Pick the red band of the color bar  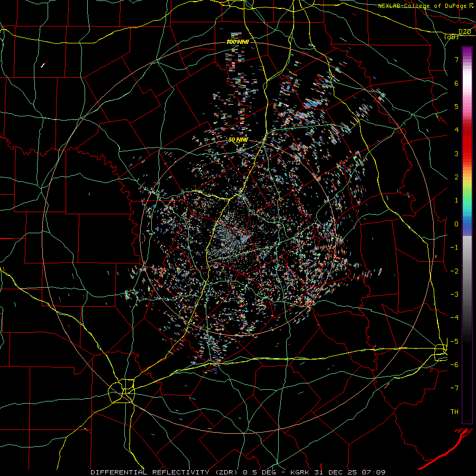tap(467, 143)
